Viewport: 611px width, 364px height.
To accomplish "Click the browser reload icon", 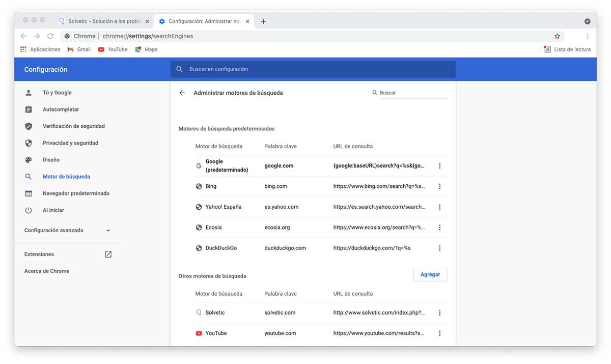I will coord(50,36).
